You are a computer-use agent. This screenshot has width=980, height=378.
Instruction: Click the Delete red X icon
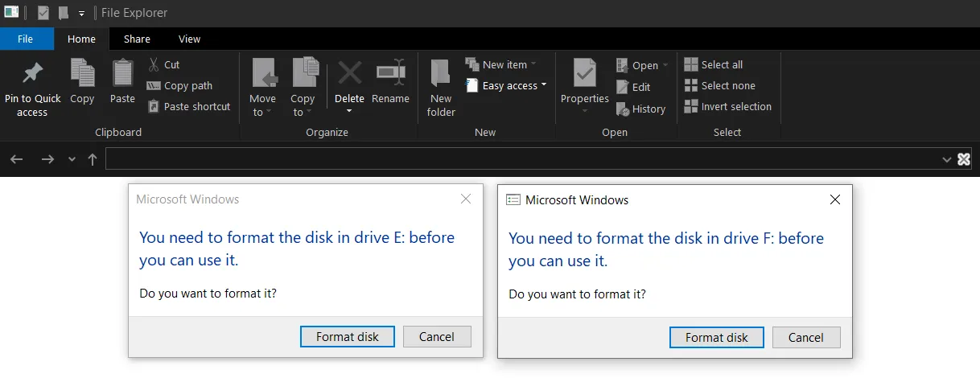[x=349, y=73]
